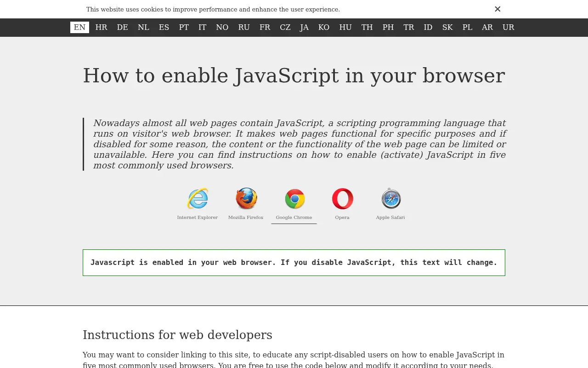
Task: Pick the PH language link
Action: (388, 27)
